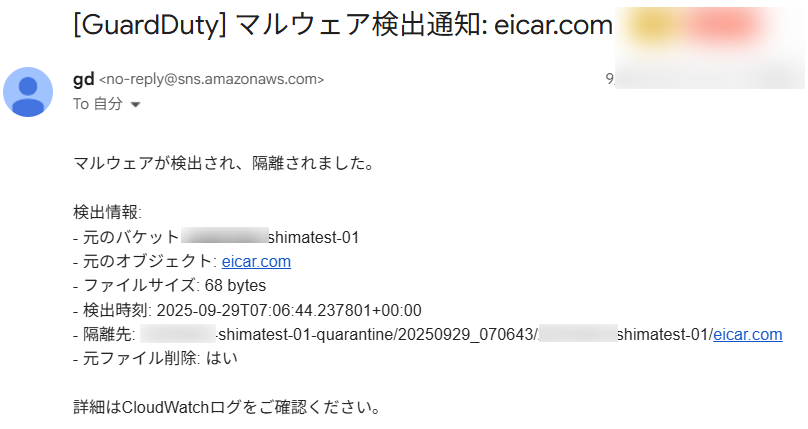Screen dimensions: 808x429
Task: Click the shimatest-01 bucket name in 元のバケット line
Action: point(313,238)
